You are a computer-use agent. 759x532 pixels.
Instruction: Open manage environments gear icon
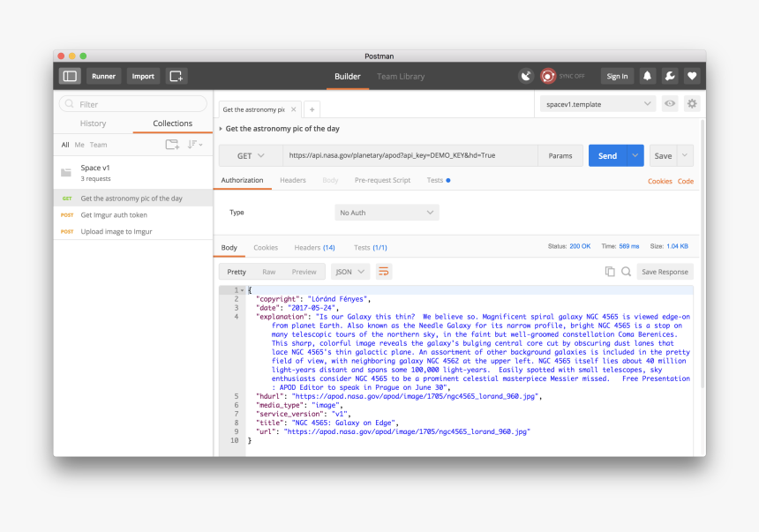692,103
